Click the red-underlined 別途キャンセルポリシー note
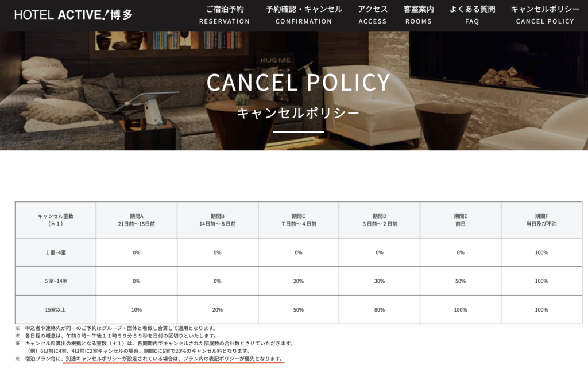The width and height of the screenshot is (588, 377). click(175, 359)
